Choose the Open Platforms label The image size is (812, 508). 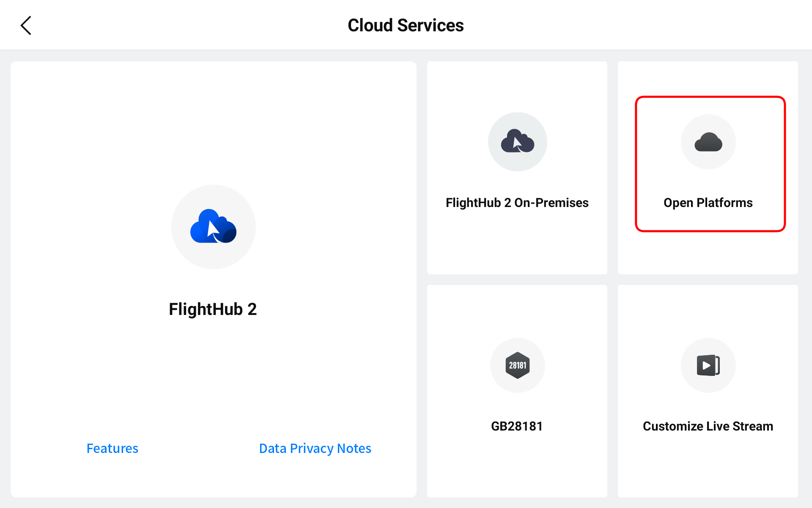(x=708, y=203)
